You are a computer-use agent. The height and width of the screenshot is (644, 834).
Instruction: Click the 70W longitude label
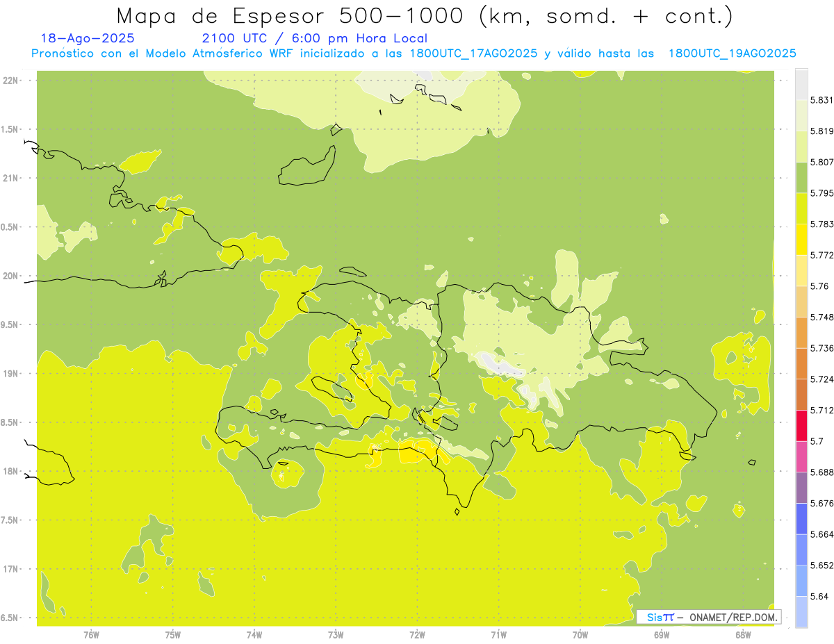(x=580, y=635)
